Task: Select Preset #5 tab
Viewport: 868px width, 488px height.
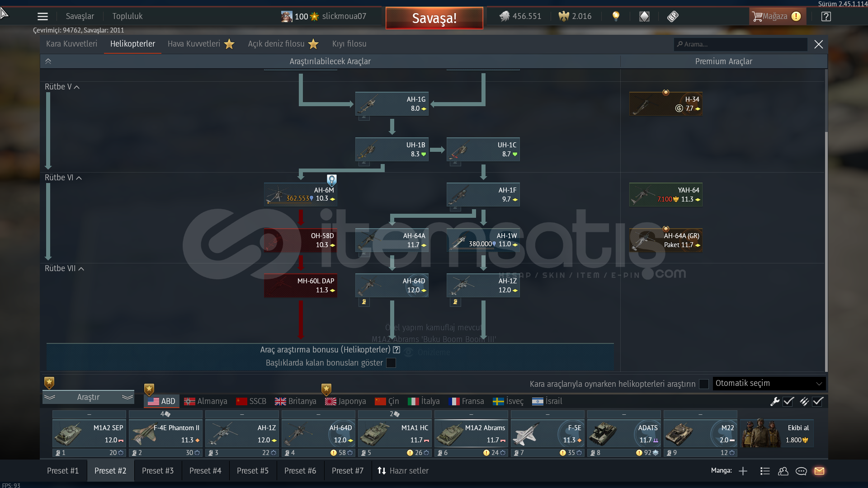Action: click(x=253, y=471)
